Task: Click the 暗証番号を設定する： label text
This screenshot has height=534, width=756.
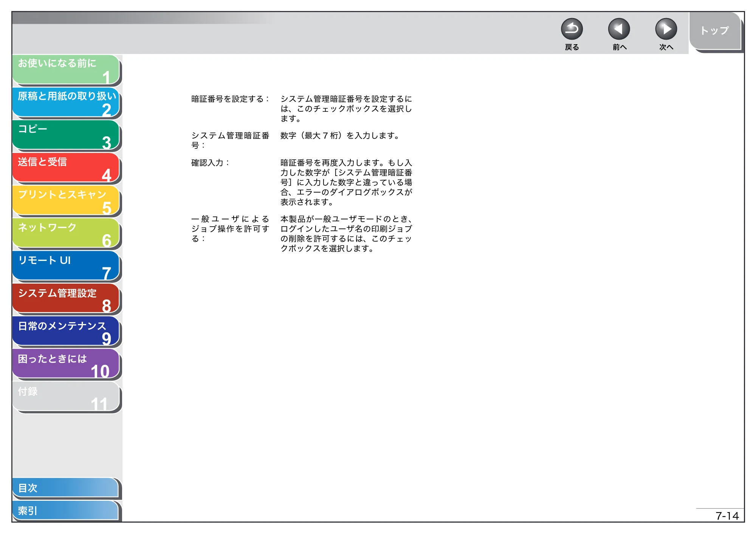Action: click(x=230, y=99)
